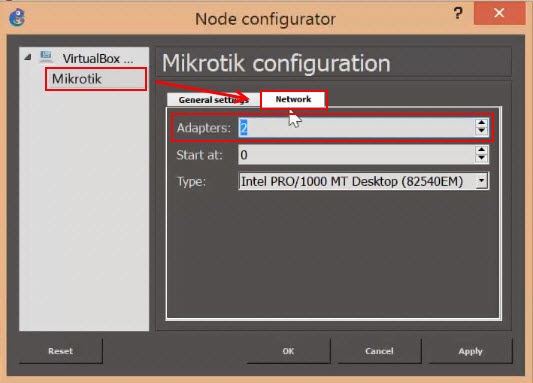
Task: Collapse the VirtualBox tree node
Action: point(28,58)
